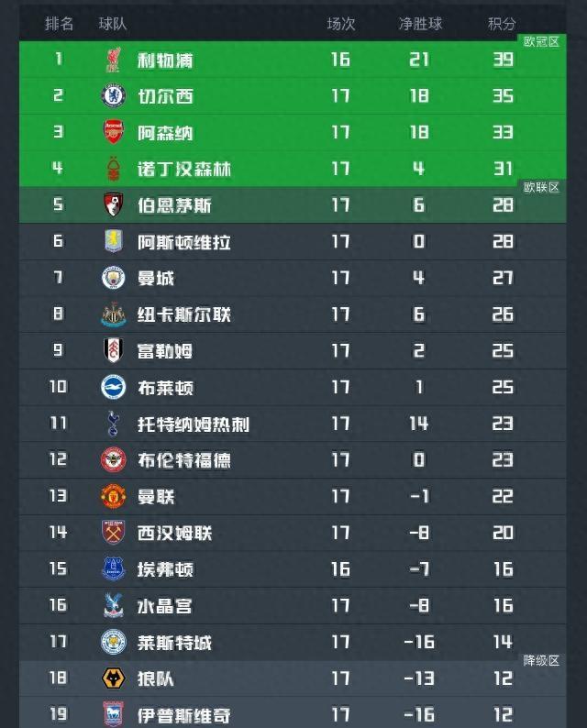Click the 积分 column header
587x728 pixels.
(502, 24)
